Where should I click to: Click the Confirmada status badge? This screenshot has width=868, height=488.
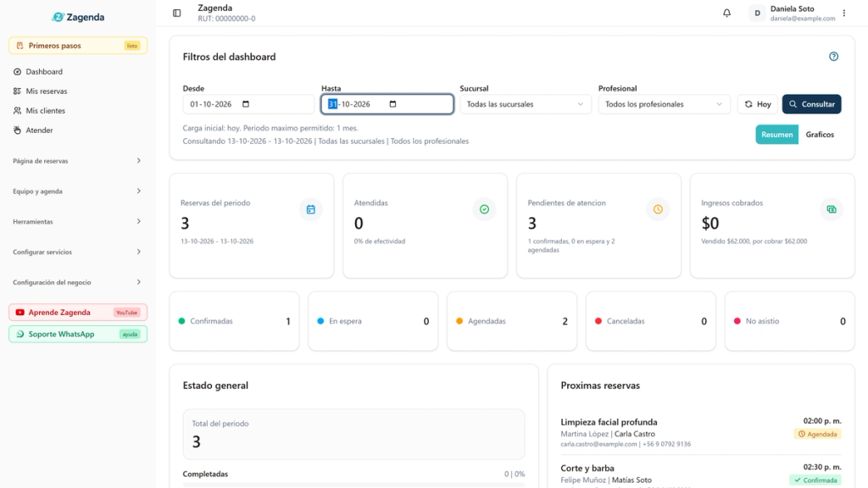click(x=815, y=480)
